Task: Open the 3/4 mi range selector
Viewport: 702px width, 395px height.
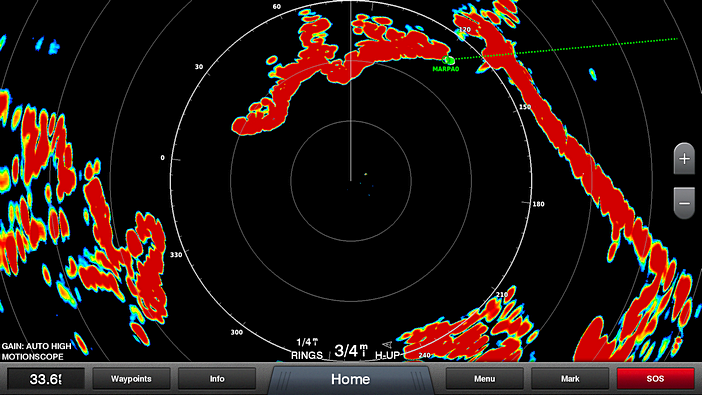Action: pyautogui.click(x=351, y=350)
